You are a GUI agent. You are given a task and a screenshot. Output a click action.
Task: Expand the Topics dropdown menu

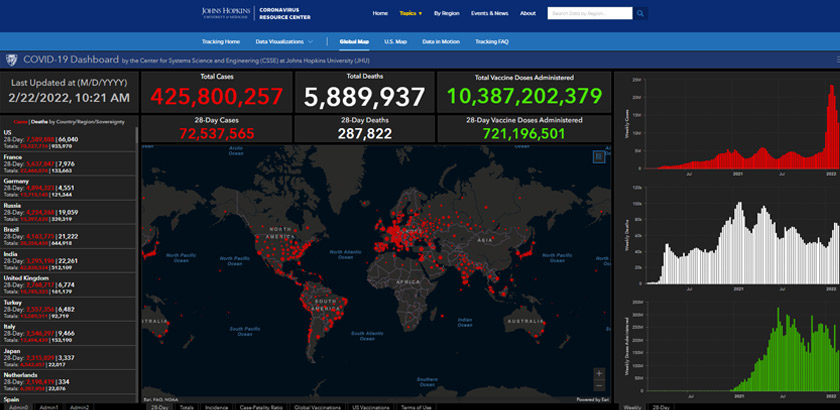[411, 14]
